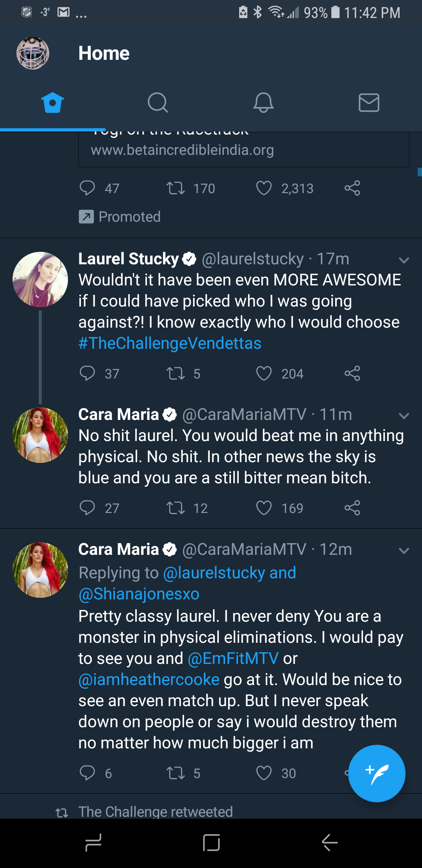Open the Notifications bell tab

tap(263, 103)
